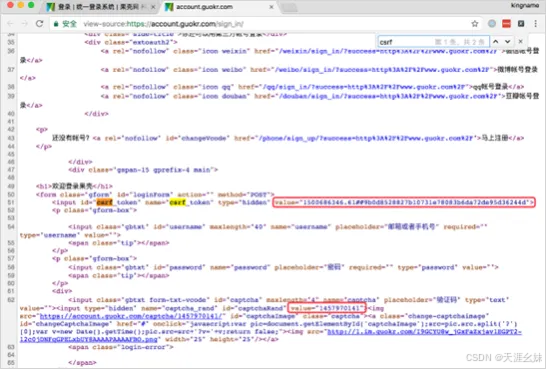Close the account.guokr.com tab
546x369 pixels.
click(271, 7)
